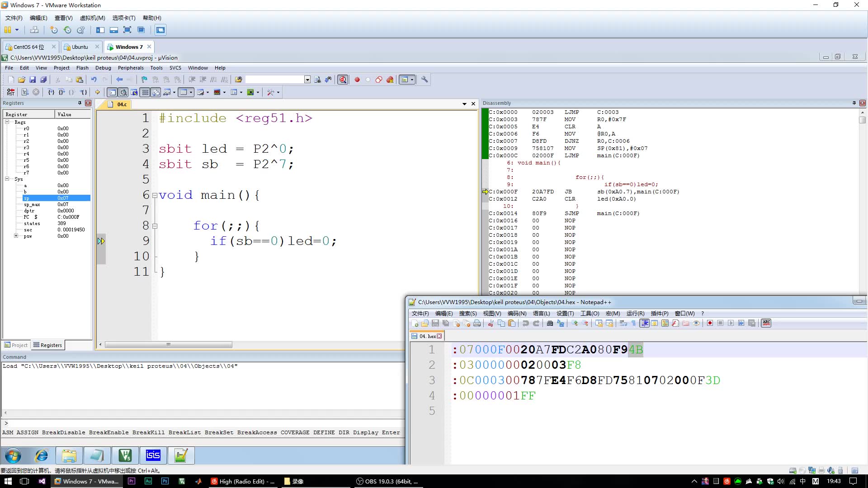This screenshot has width=868, height=488.
Task: Click the Step over icon
Action: coord(61,92)
